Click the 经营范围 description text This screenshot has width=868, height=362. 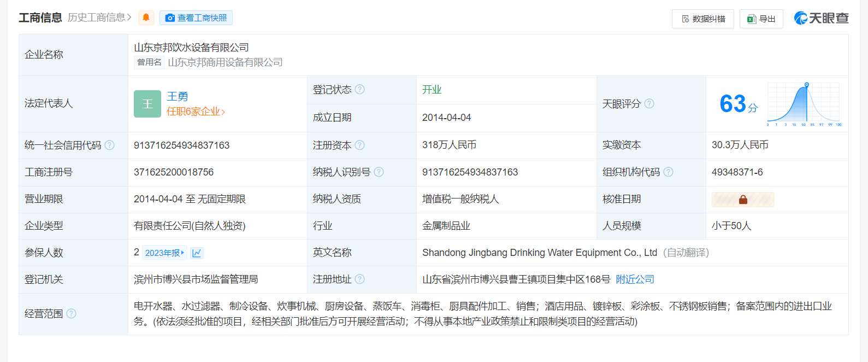(483, 314)
